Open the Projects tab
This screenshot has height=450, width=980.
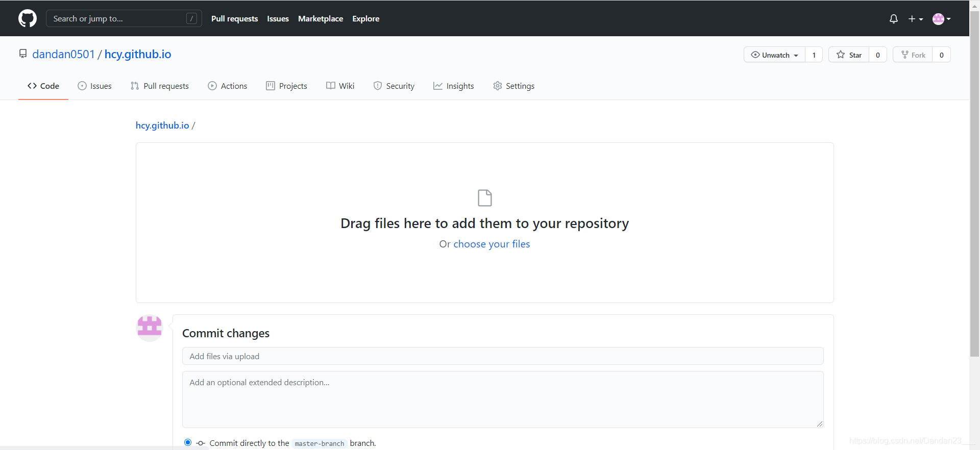(286, 86)
